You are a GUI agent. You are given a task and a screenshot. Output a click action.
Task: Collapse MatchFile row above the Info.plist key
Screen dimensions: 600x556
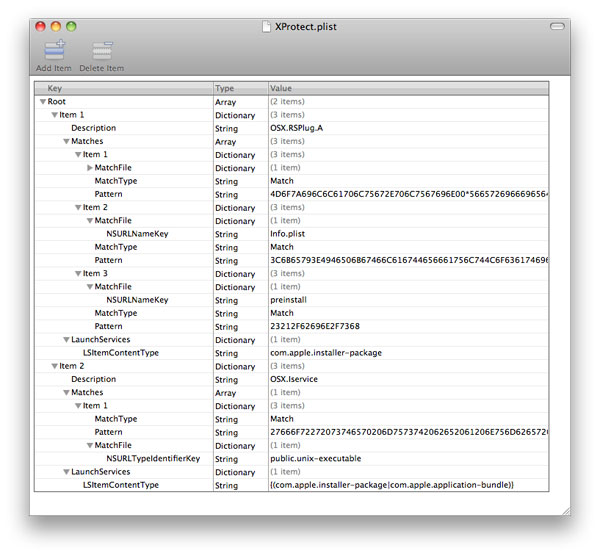[90, 221]
